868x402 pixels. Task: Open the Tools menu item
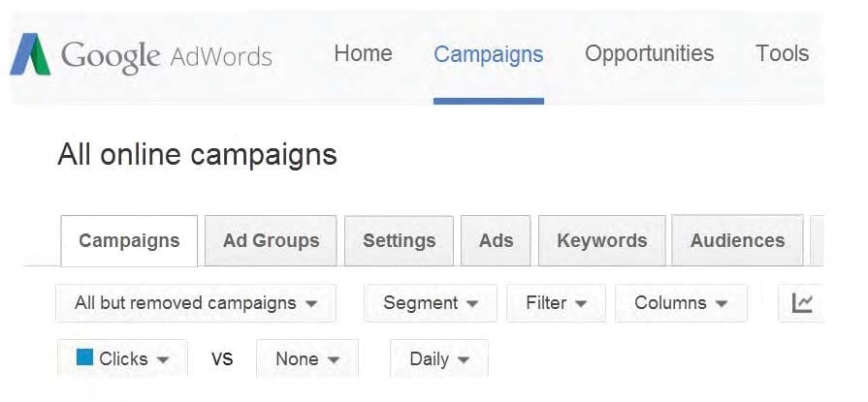pyautogui.click(x=783, y=53)
